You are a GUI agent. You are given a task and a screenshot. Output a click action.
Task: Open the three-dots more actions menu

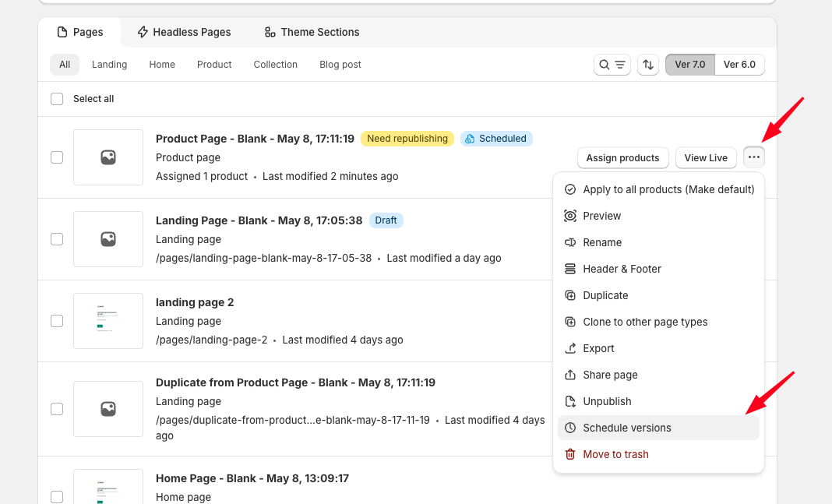[x=754, y=157]
